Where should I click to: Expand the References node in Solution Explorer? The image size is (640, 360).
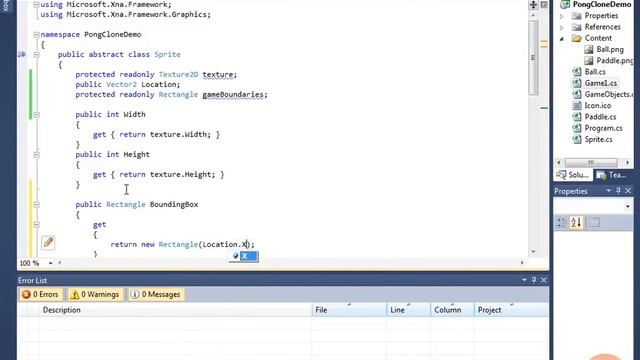562,27
